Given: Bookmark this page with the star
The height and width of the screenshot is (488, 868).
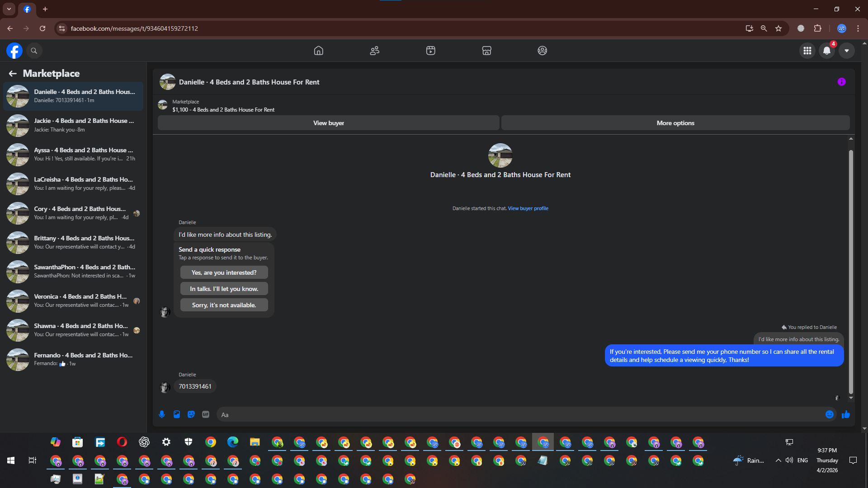Looking at the screenshot, I should (778, 28).
